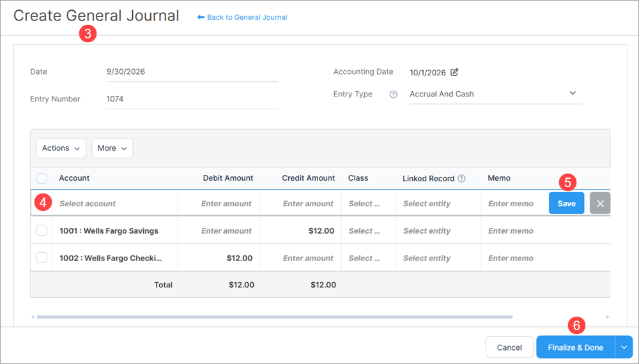Open Select entity in the new row
The image size is (639, 364).
pos(438,203)
